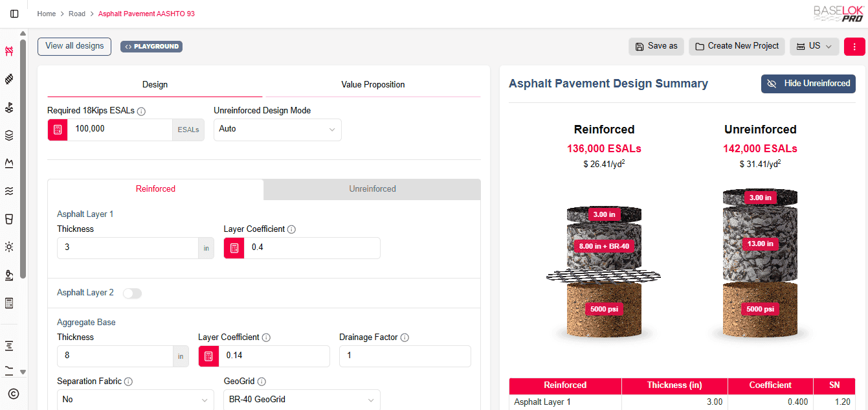Select the Unreinforced layer tab
868x410 pixels.
tap(372, 189)
